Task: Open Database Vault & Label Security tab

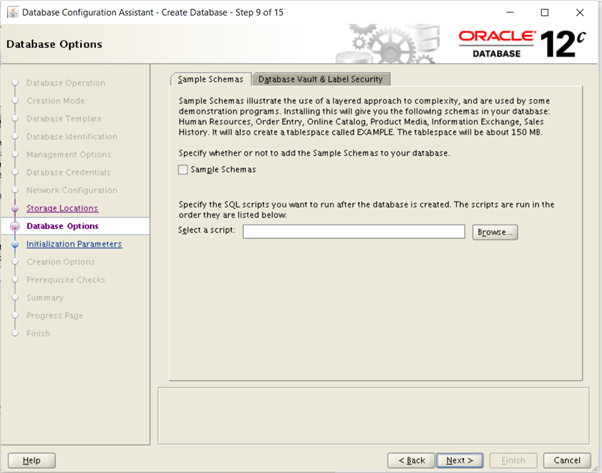Action: (320, 79)
